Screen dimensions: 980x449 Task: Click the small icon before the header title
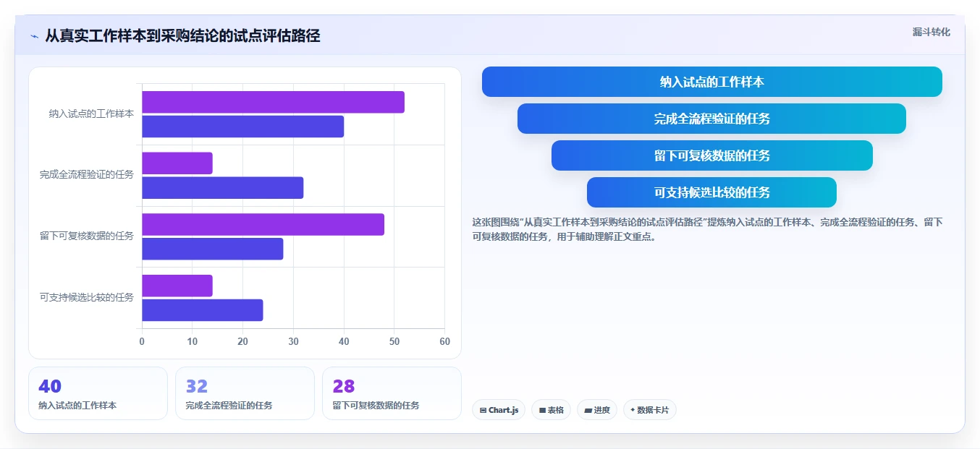pyautogui.click(x=35, y=36)
